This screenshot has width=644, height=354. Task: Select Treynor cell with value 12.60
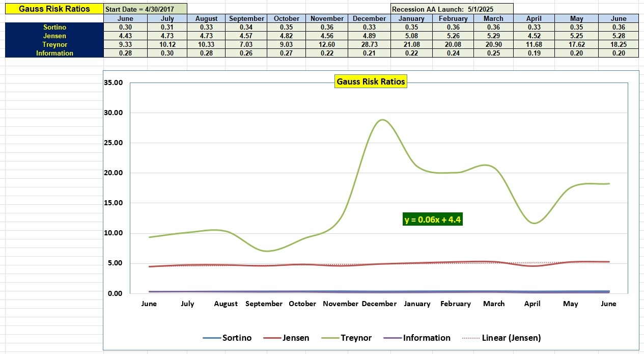click(327, 44)
